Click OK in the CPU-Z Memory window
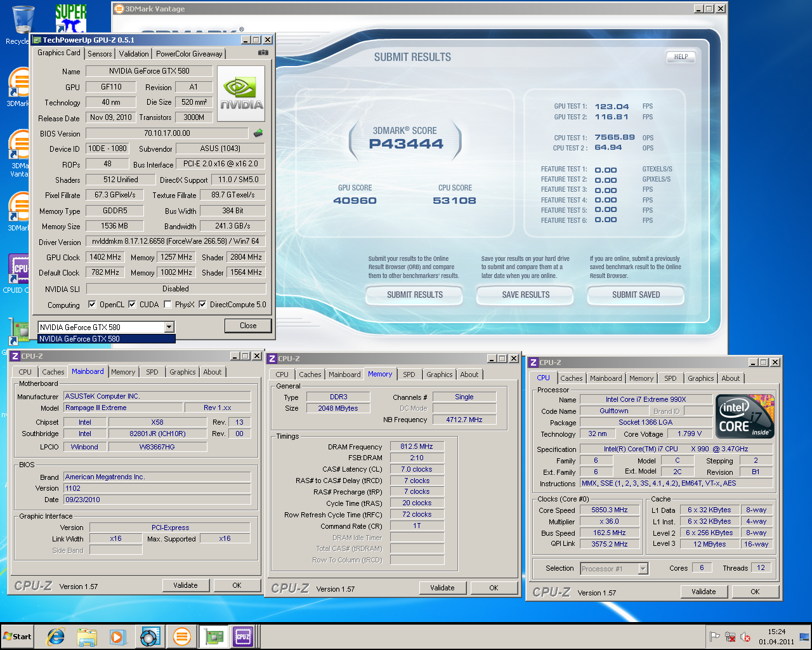 pyautogui.click(x=494, y=588)
